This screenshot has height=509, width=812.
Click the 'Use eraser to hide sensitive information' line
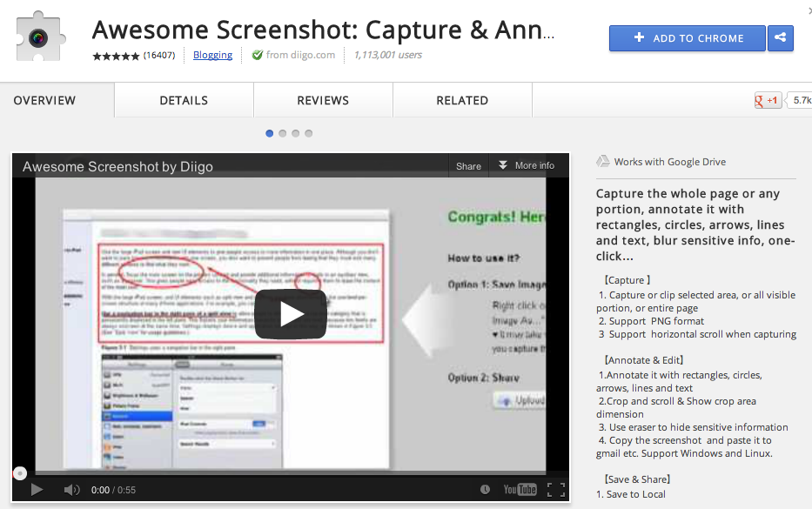coord(694,427)
